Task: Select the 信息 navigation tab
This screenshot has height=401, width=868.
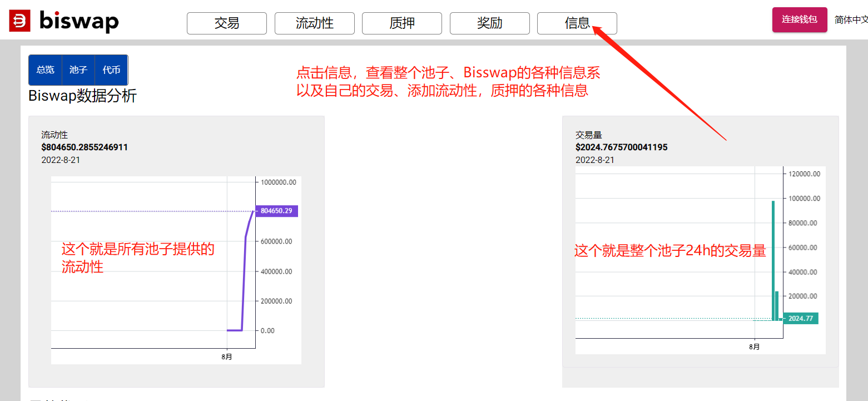Action: pyautogui.click(x=577, y=23)
